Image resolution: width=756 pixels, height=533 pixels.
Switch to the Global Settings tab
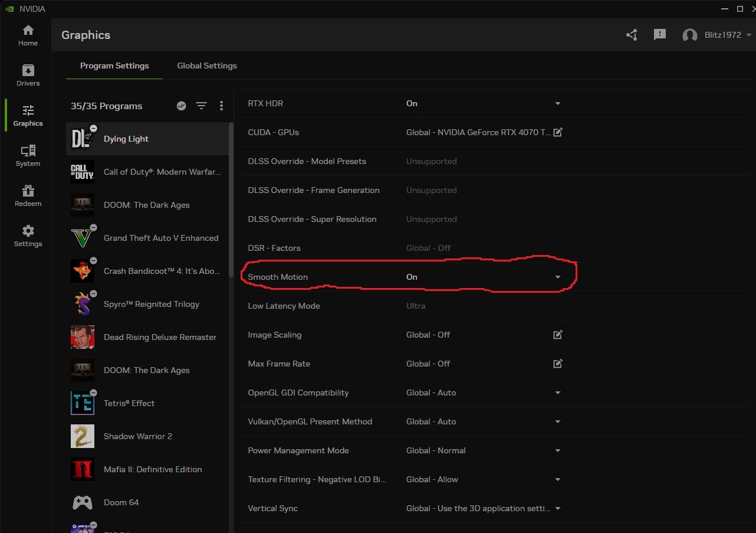click(x=207, y=66)
